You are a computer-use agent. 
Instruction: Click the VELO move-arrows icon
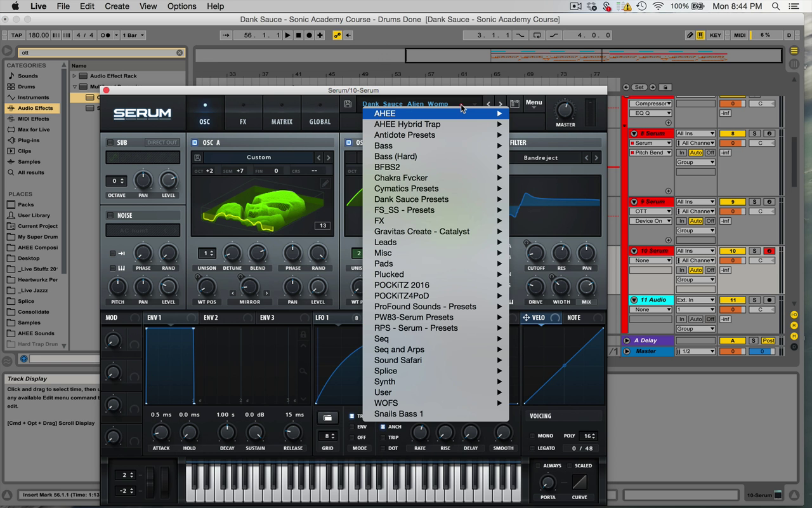526,317
